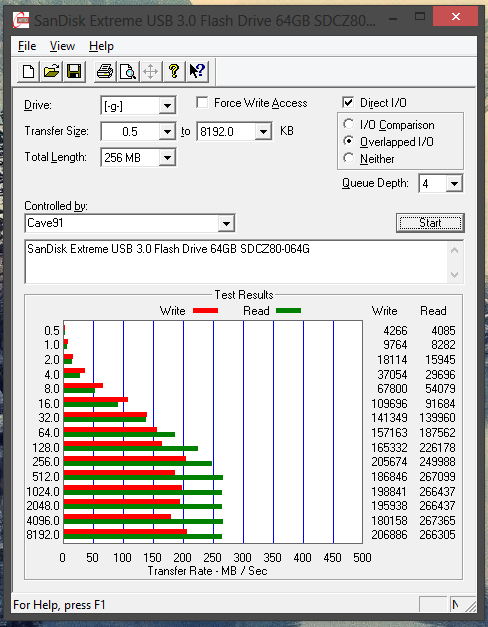Click the Start button
This screenshot has height=627, width=488.
coord(430,223)
